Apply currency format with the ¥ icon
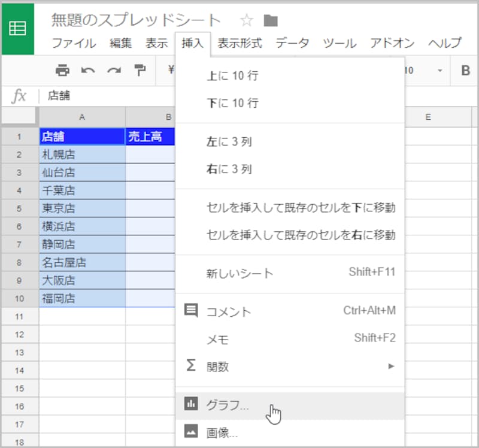The image size is (479, 448). tap(170, 71)
